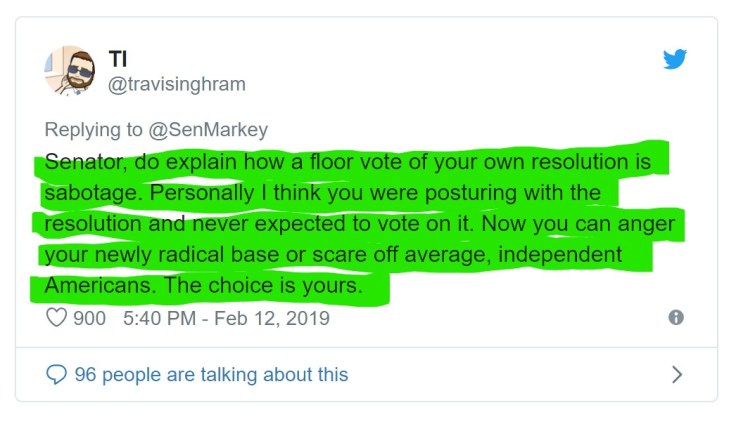Visit the @travisinghram handle
736x424 pixels.
[x=175, y=84]
